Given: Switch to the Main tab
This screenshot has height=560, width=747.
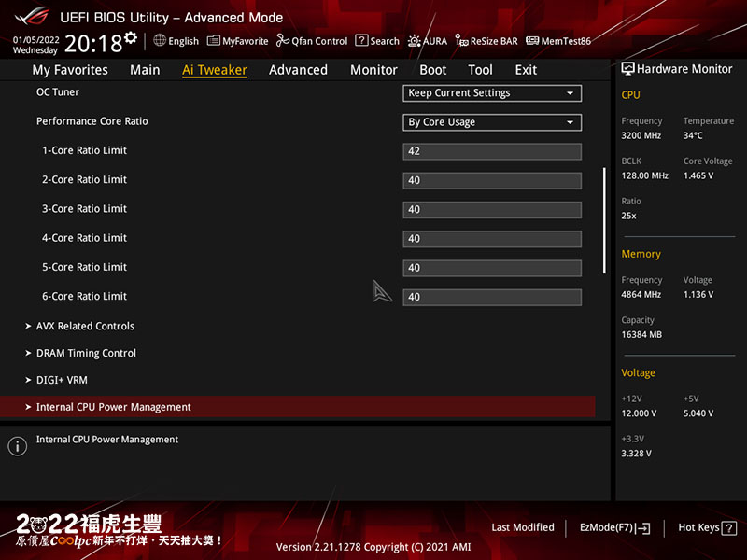Looking at the screenshot, I should 145,70.
